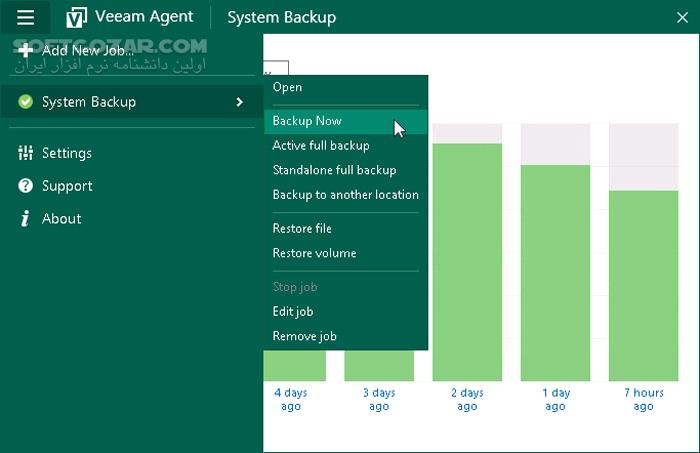Image resolution: width=700 pixels, height=453 pixels.
Task: Click the Support question mark icon
Action: pyautogui.click(x=25, y=186)
